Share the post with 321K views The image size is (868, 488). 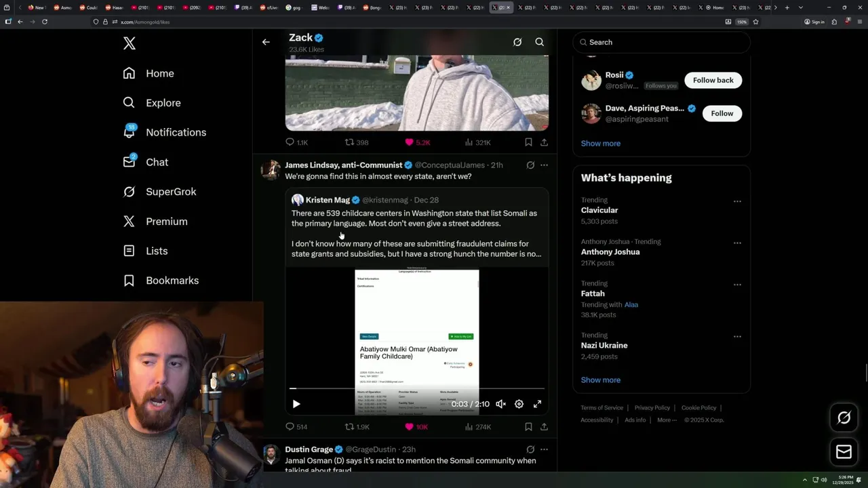point(544,142)
